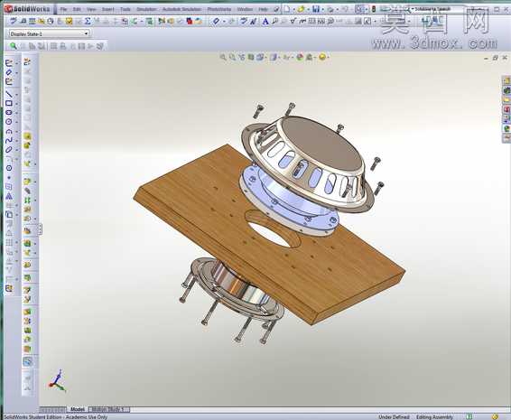The width and height of the screenshot is (511, 420).
Task: Expand the Arc tool dropdown arrow
Action: pos(16,132)
